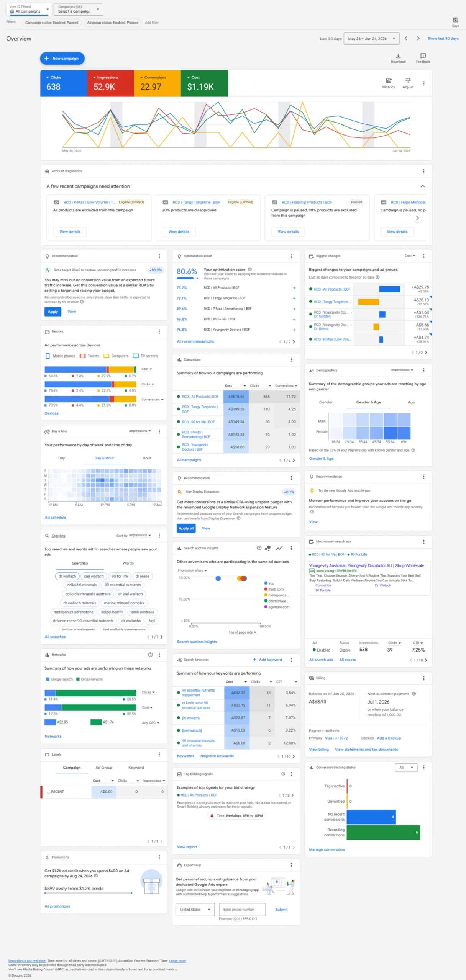Collapse the campaigns need attention section

click(x=422, y=186)
